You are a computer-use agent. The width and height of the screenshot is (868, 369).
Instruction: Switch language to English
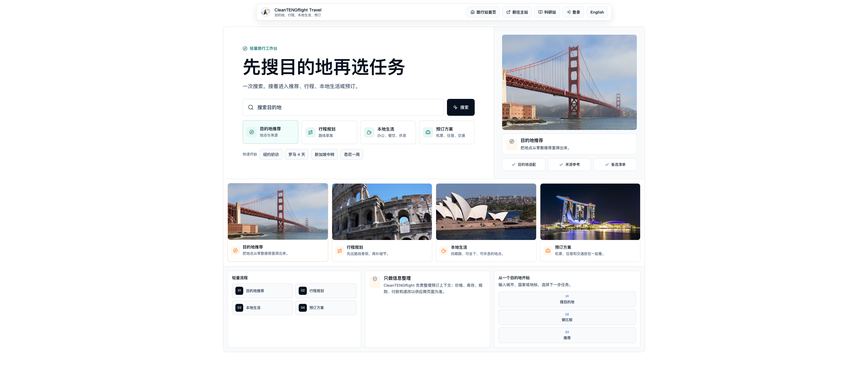(x=597, y=12)
